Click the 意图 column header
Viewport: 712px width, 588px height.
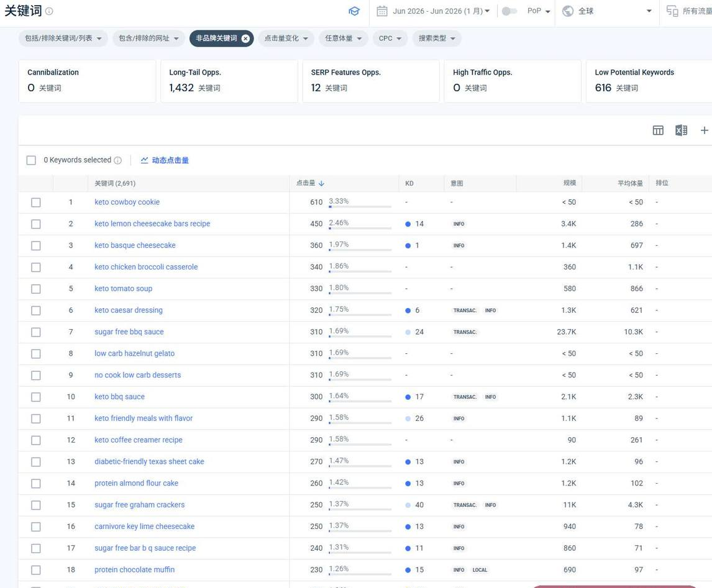(457, 183)
